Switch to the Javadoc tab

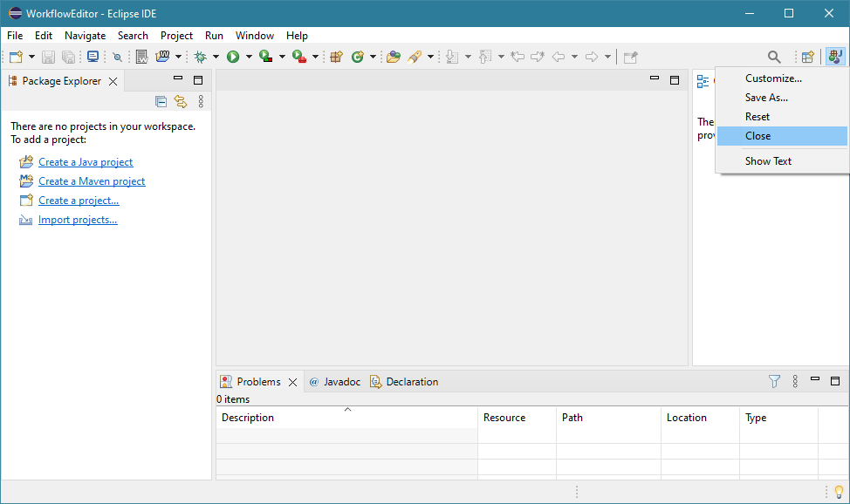tap(341, 382)
